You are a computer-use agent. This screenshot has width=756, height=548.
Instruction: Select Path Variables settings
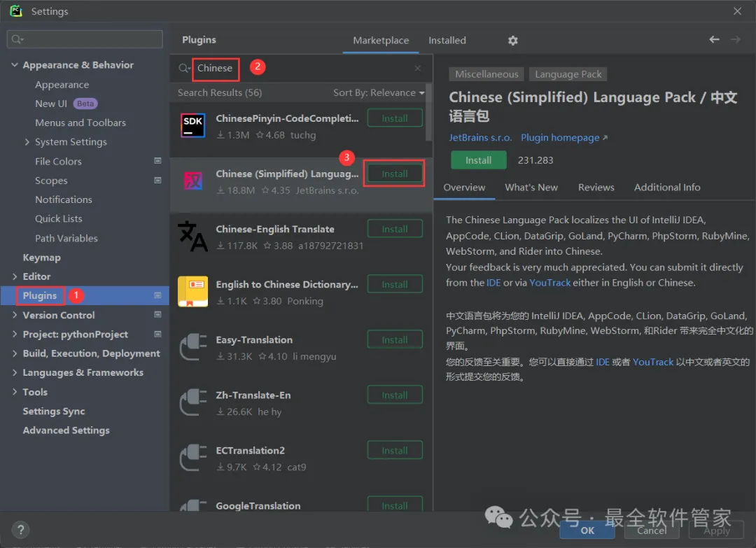(x=66, y=238)
